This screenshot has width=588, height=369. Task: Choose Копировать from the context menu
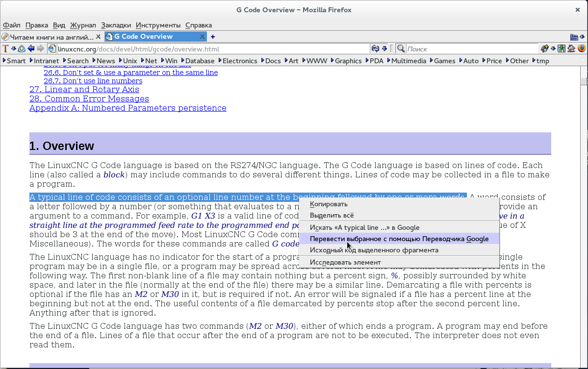click(399, 204)
